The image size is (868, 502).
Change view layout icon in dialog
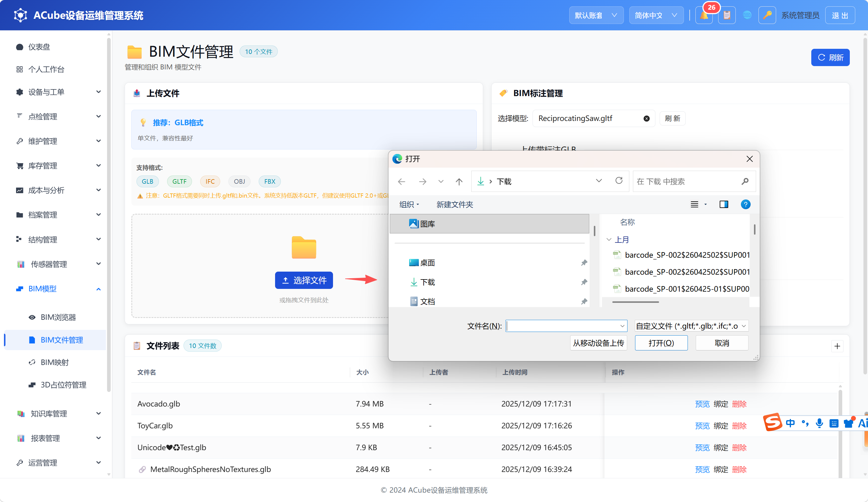[695, 205]
